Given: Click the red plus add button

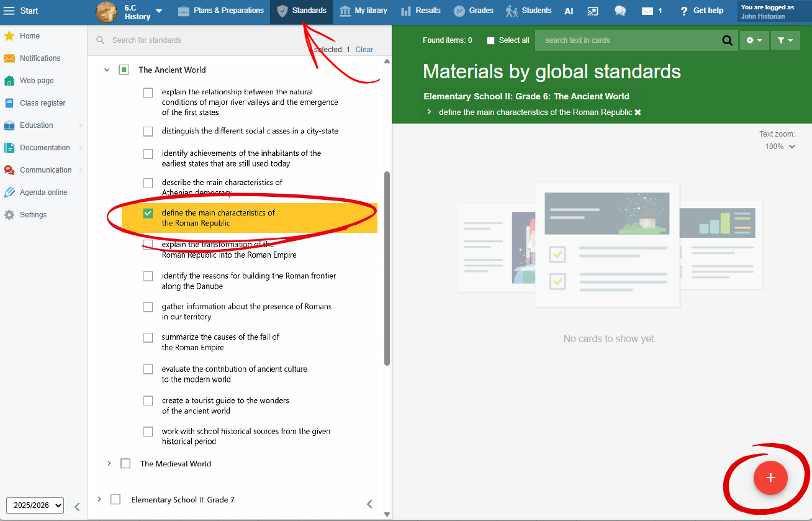Looking at the screenshot, I should coord(770,478).
